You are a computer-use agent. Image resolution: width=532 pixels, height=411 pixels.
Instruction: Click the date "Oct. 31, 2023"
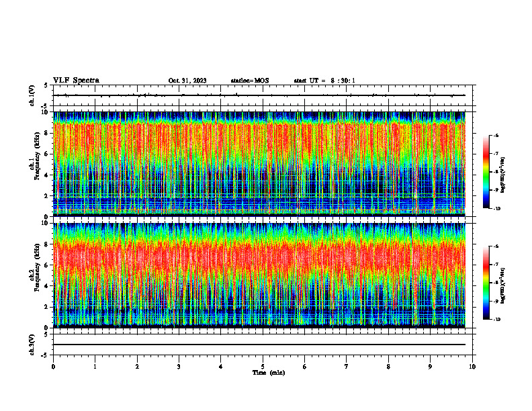tap(187, 81)
